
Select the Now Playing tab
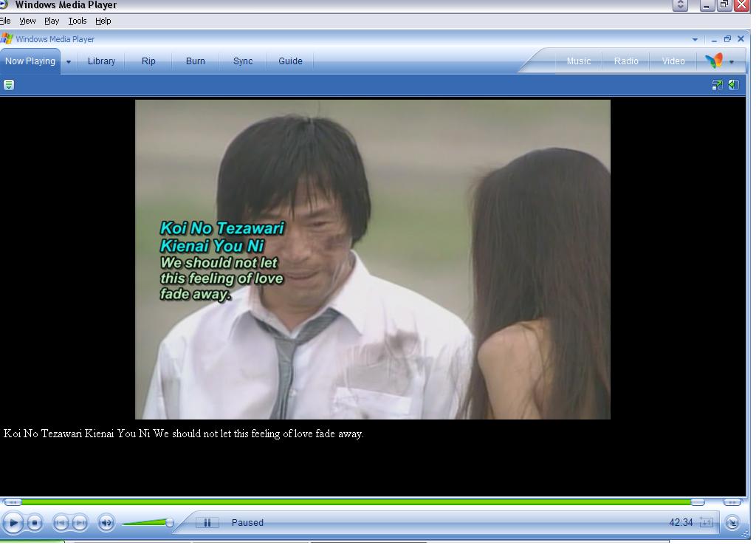point(30,61)
